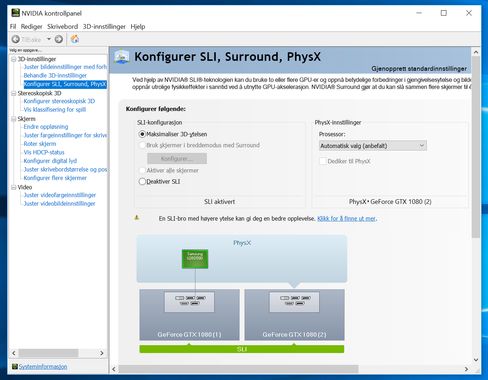The height and width of the screenshot is (380, 488).
Task: Open Konfigurer flere skjermer tree item
Action: [55, 178]
